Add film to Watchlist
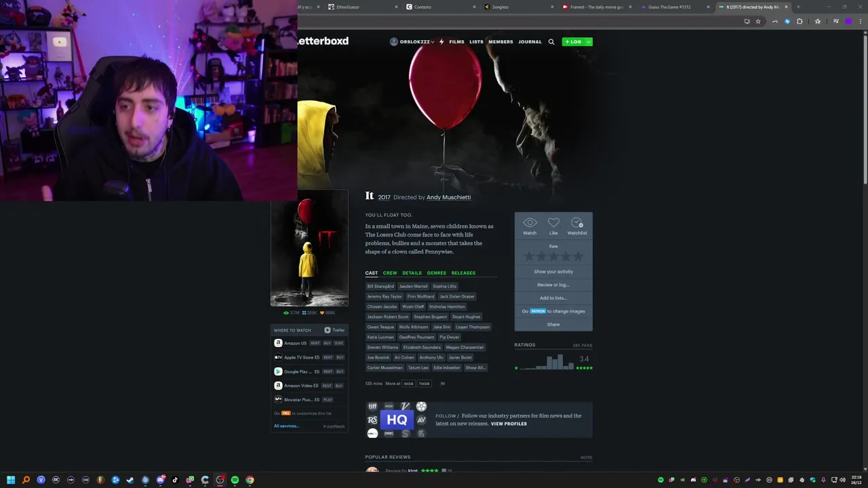The width and height of the screenshot is (868, 488). (x=577, y=223)
